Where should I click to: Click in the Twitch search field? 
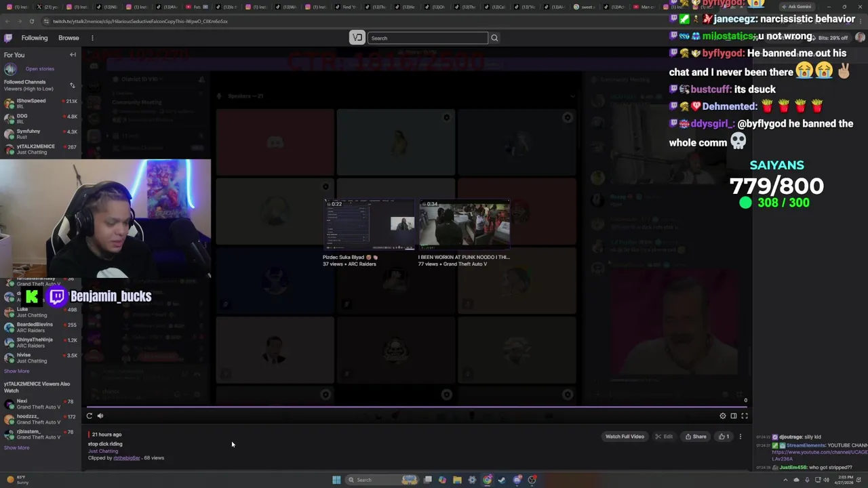click(428, 38)
